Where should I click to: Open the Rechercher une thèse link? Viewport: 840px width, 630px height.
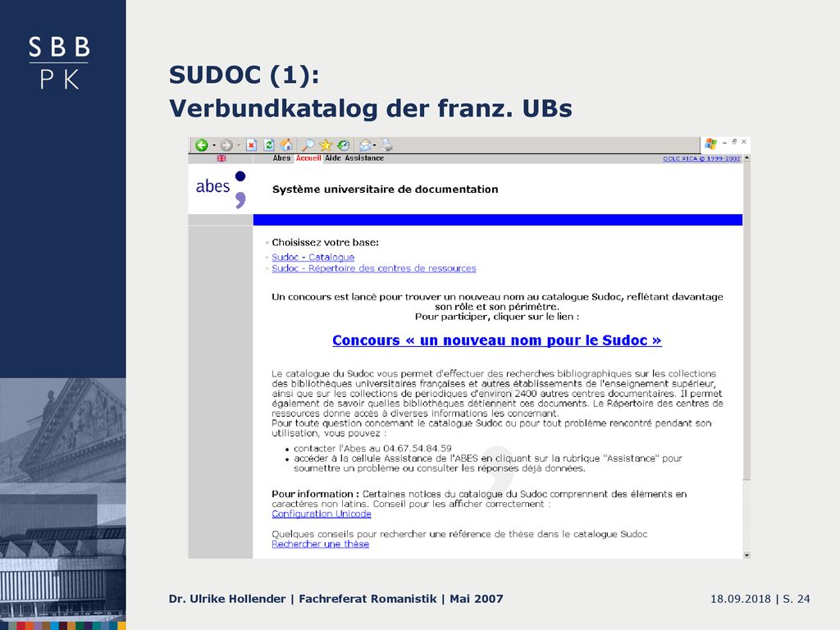[x=321, y=544]
